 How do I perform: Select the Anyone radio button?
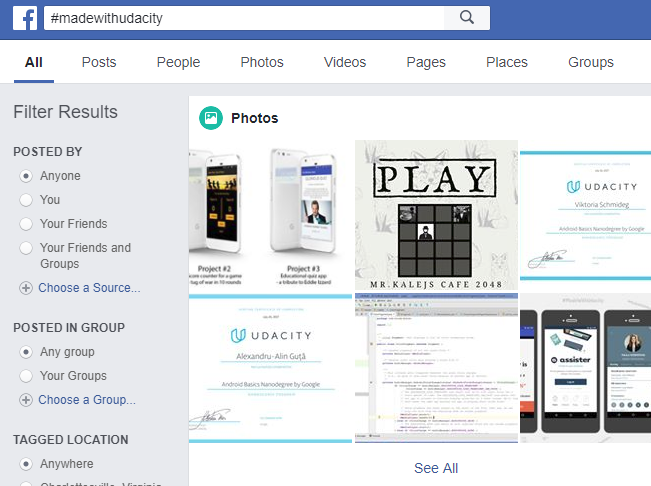[x=26, y=176]
